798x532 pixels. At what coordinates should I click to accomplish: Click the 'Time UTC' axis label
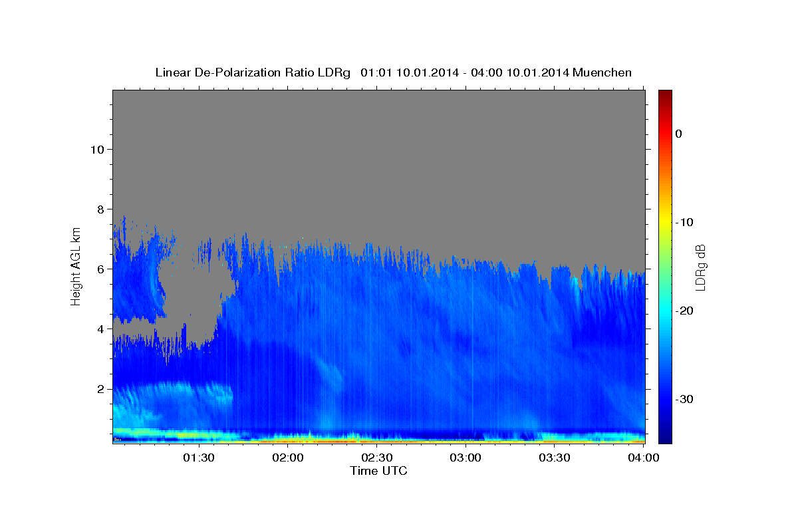pyautogui.click(x=378, y=471)
